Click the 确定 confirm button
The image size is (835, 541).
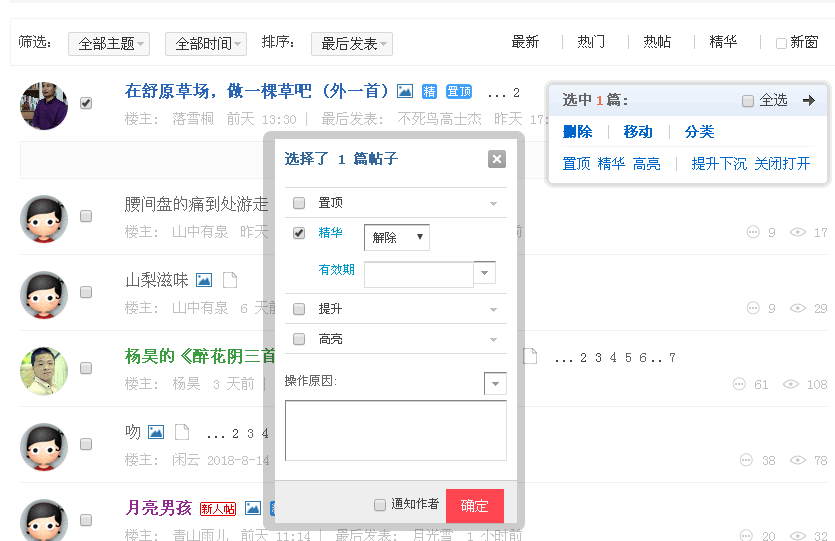click(x=474, y=506)
